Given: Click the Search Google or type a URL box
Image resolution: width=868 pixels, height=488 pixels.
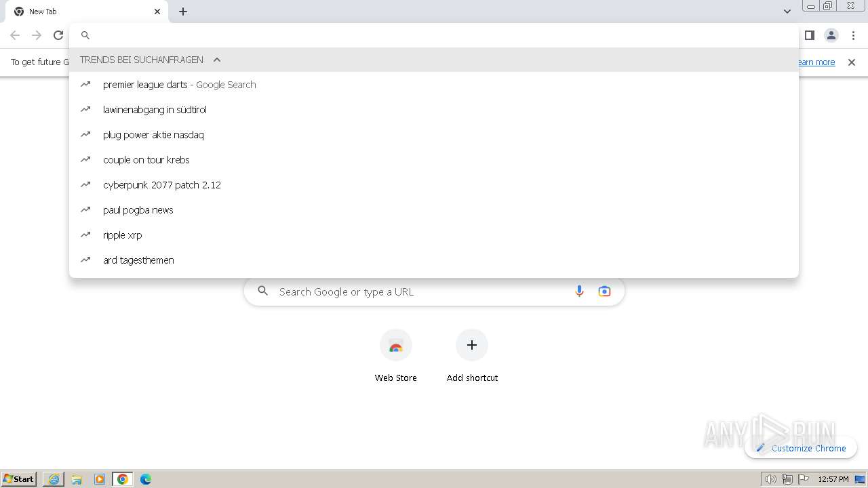Looking at the screenshot, I should pos(434,291).
